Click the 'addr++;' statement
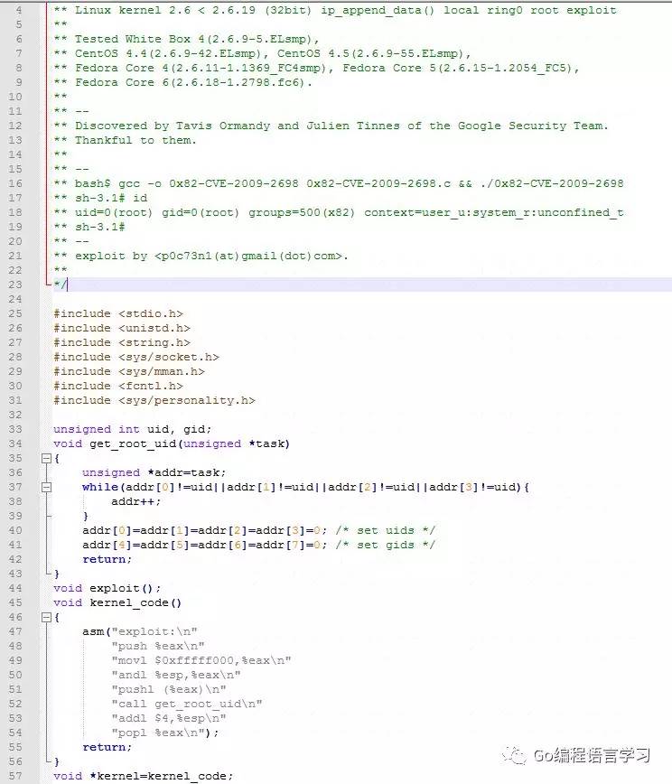This screenshot has height=784, width=672. 136,501
